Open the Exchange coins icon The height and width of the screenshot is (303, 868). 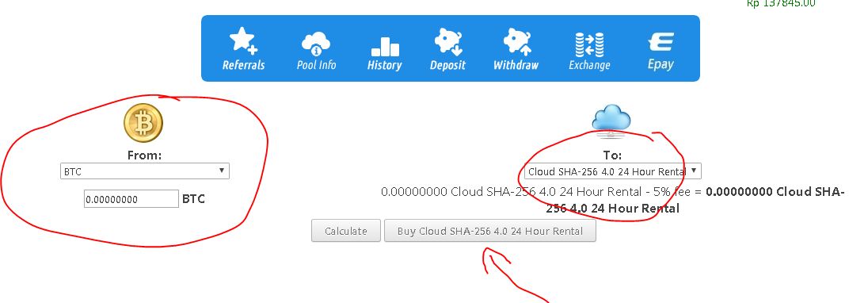click(589, 45)
